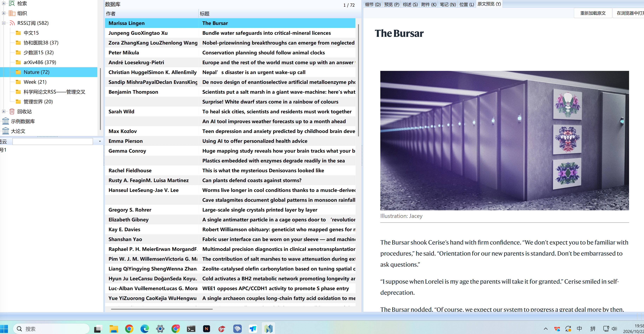Open the tag cloud dropdown arrow

click(x=100, y=141)
